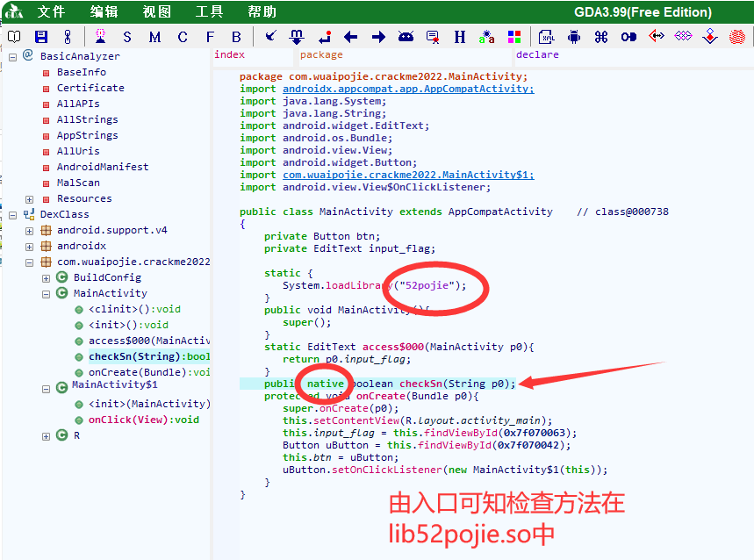Image resolution: width=754 pixels, height=560 pixels.
Task: Expand the android.support.v4 package
Action: tap(29, 231)
